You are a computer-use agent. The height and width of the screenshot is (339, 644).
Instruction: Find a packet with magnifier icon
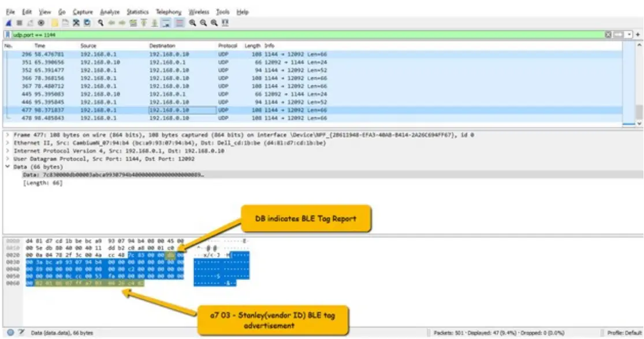pyautogui.click(x=100, y=23)
